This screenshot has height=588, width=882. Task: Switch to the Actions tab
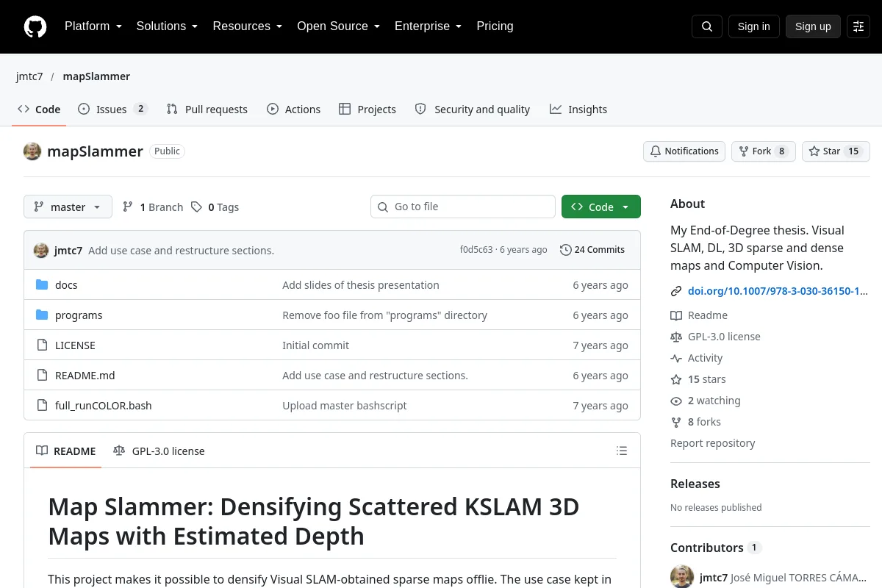[x=293, y=110]
